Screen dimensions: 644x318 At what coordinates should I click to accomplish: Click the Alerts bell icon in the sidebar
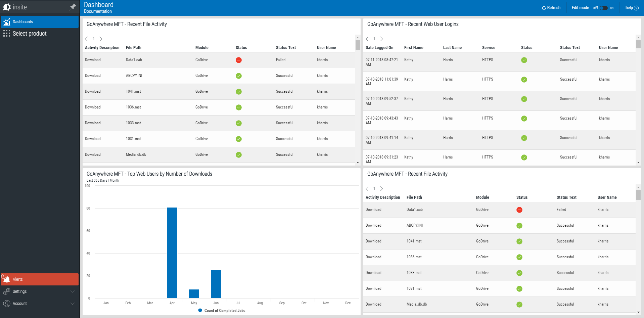pyautogui.click(x=6, y=279)
